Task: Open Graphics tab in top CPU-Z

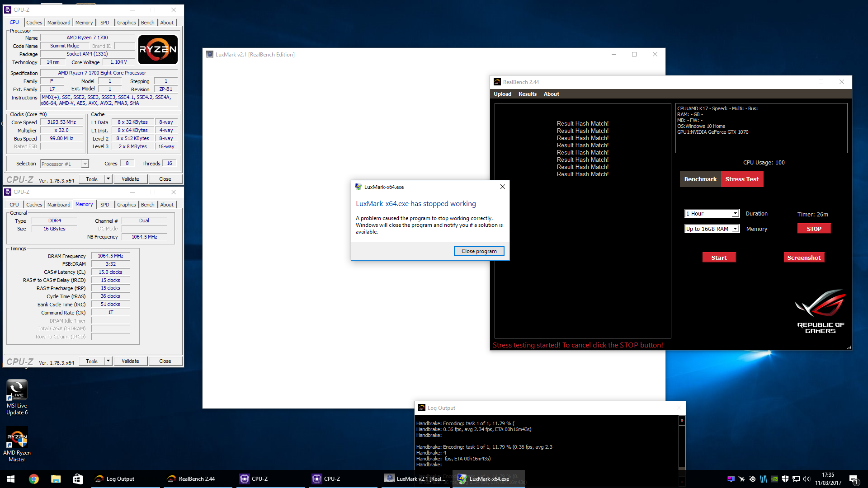Action: click(126, 23)
